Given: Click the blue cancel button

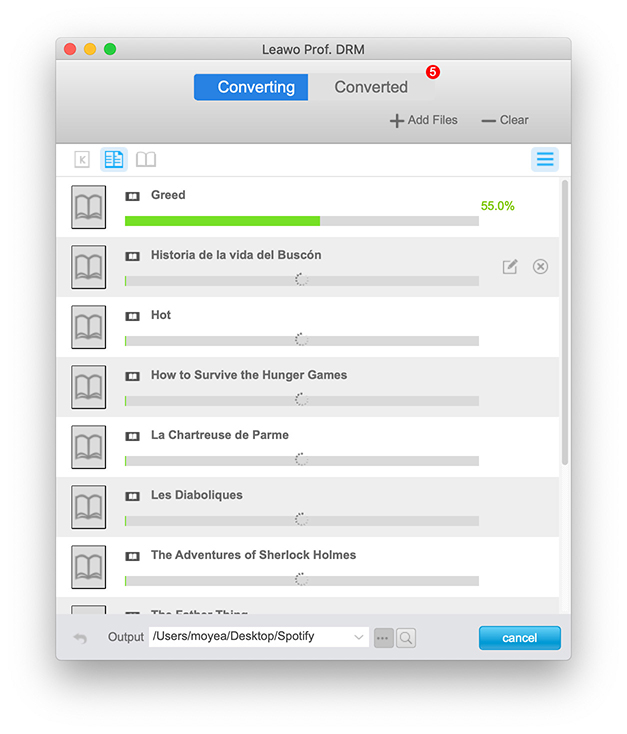Looking at the screenshot, I should [x=519, y=638].
